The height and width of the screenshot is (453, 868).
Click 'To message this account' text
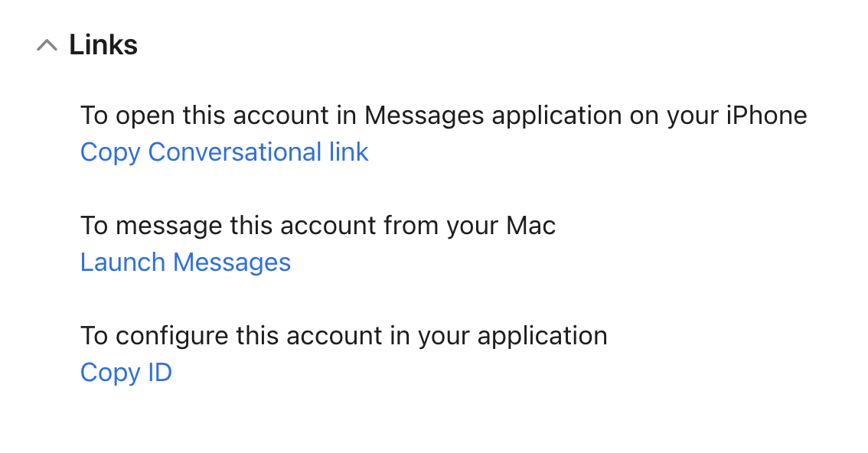pos(318,226)
